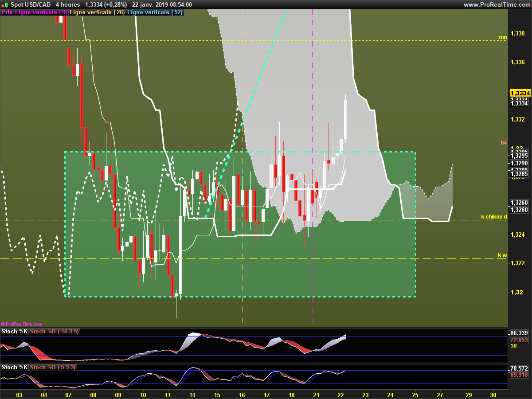Select the Prix indicator label
Image resolution: width=532 pixels, height=399 pixels.
coord(7,12)
